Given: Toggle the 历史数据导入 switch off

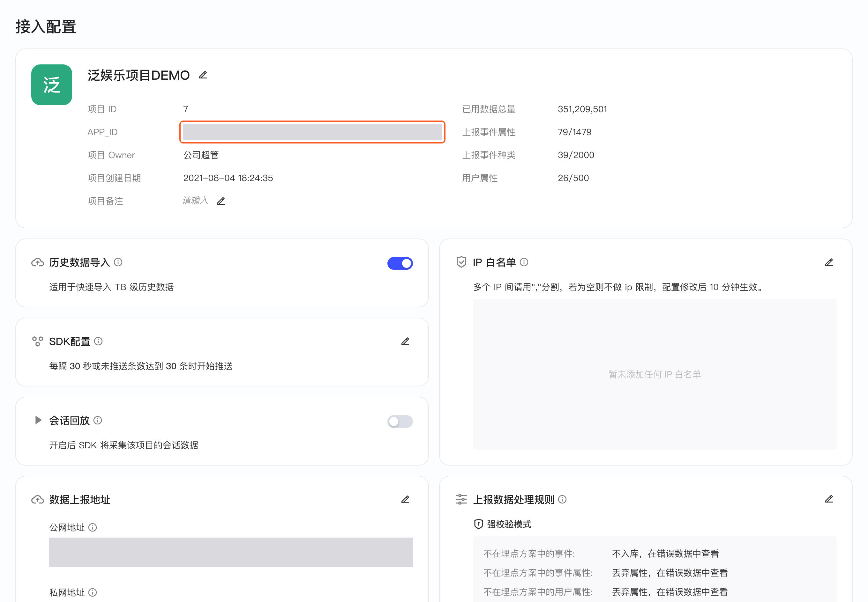Looking at the screenshot, I should 400,263.
